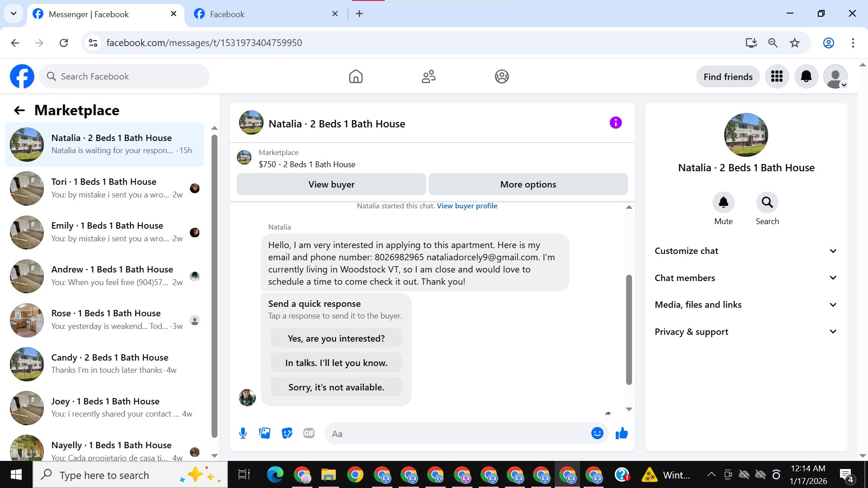The width and height of the screenshot is (868, 488).
Task: Open conversation information purple icon
Action: pos(615,123)
